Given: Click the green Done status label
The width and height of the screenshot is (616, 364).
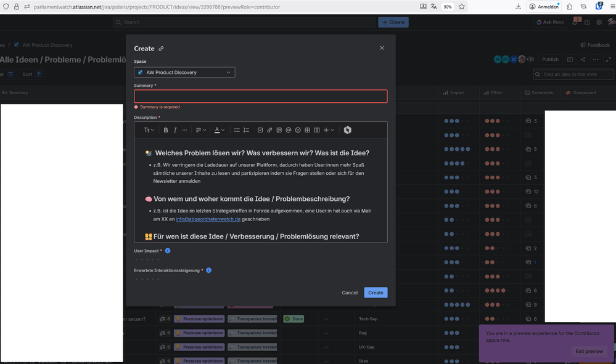Looking at the screenshot, I should 294,319.
